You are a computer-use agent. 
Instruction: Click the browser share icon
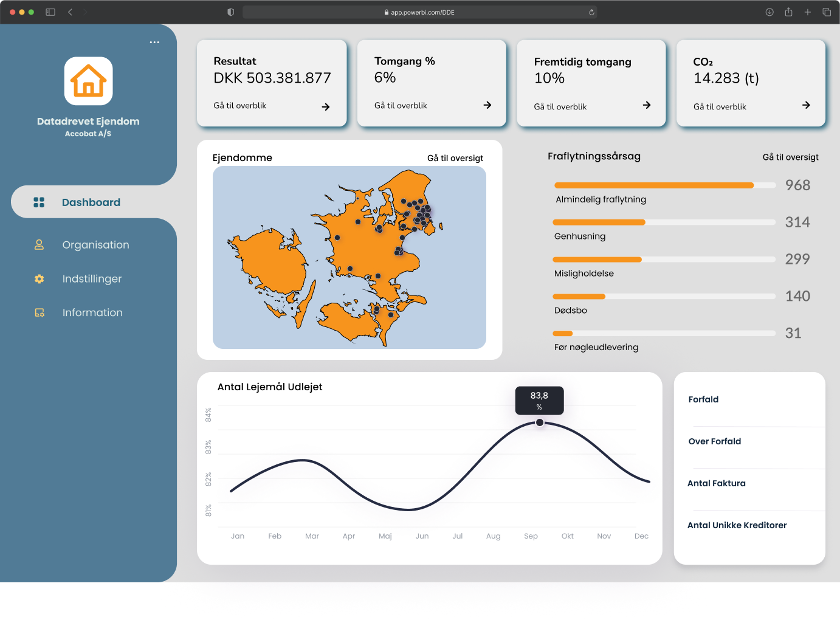click(788, 12)
